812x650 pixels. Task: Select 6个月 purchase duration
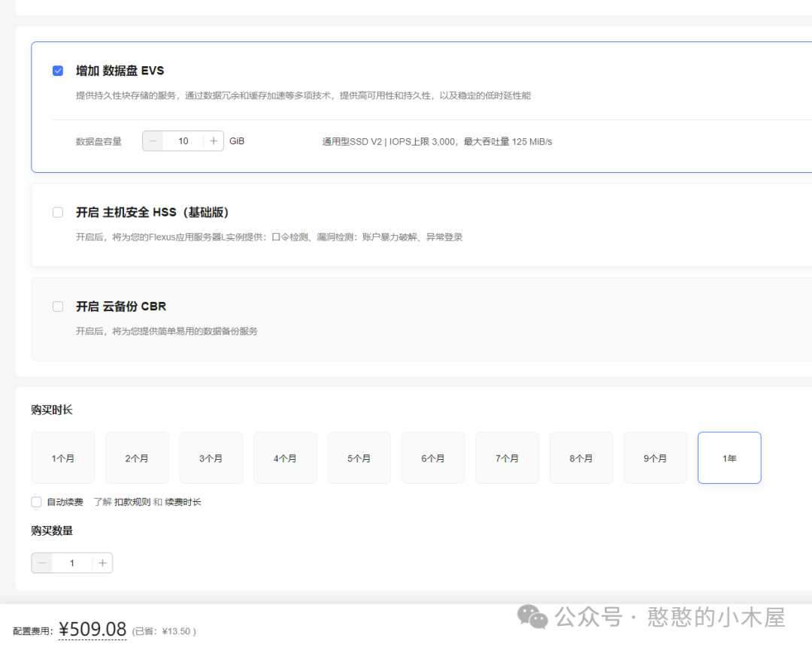433,458
